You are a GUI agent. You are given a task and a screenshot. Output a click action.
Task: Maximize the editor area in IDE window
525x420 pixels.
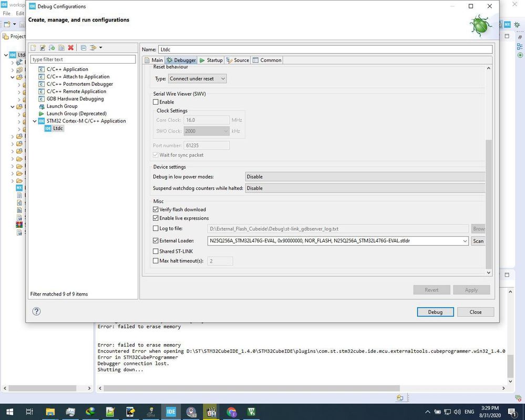(x=507, y=36)
